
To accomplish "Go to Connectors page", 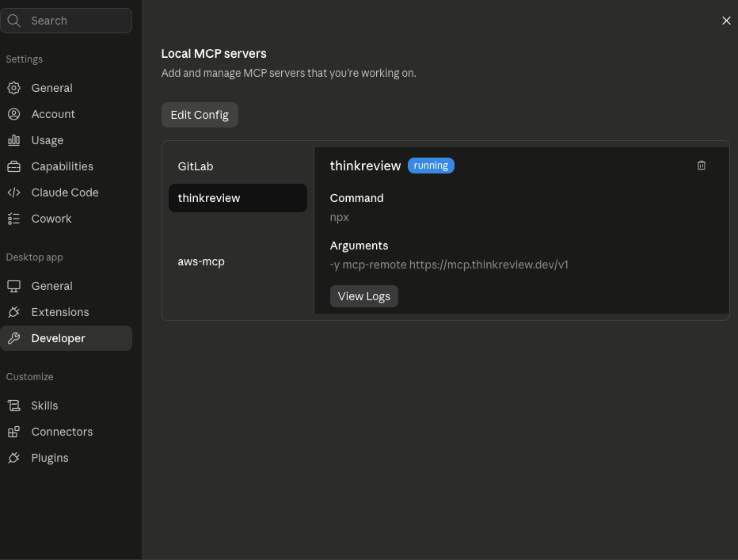I will (x=66, y=432).
